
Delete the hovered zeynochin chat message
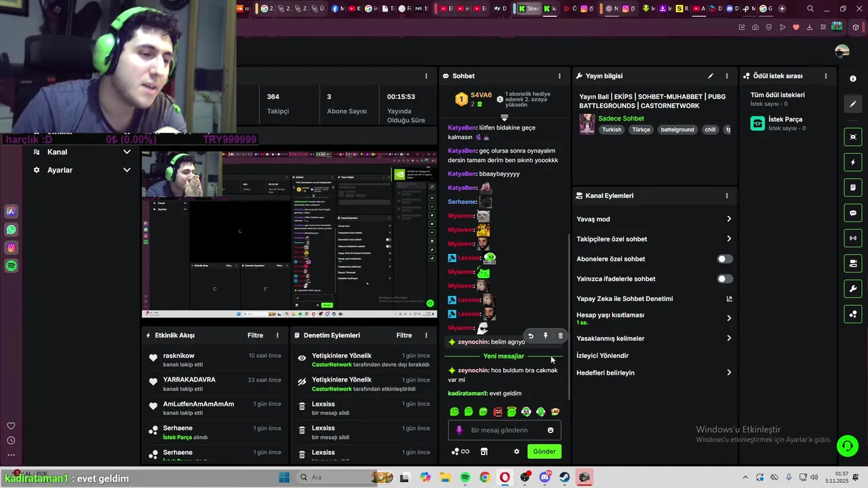click(560, 335)
